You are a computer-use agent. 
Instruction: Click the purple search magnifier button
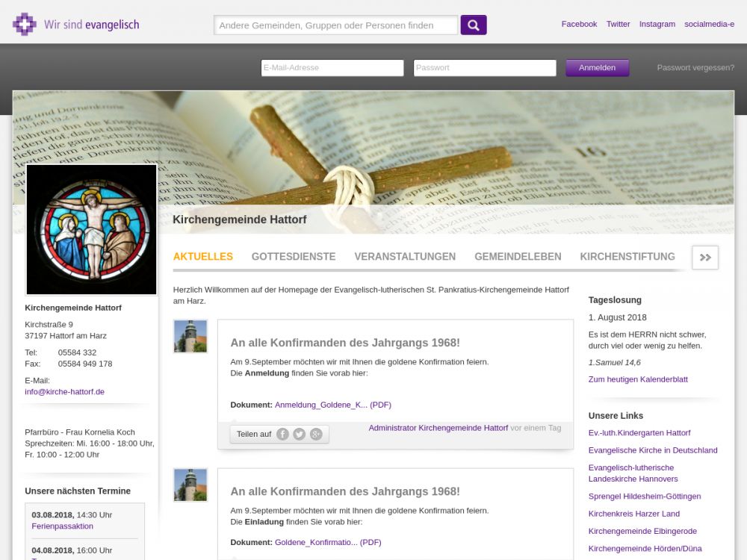473,25
